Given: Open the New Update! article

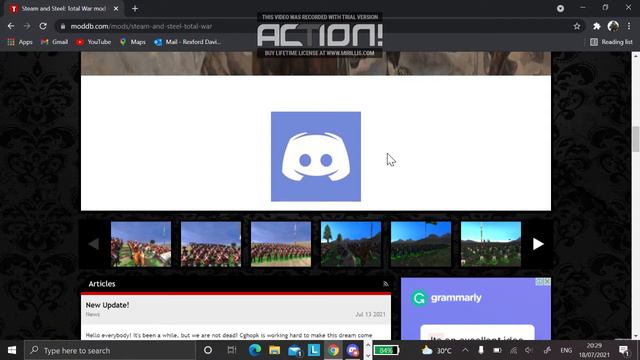Looking at the screenshot, I should pyautogui.click(x=107, y=305).
